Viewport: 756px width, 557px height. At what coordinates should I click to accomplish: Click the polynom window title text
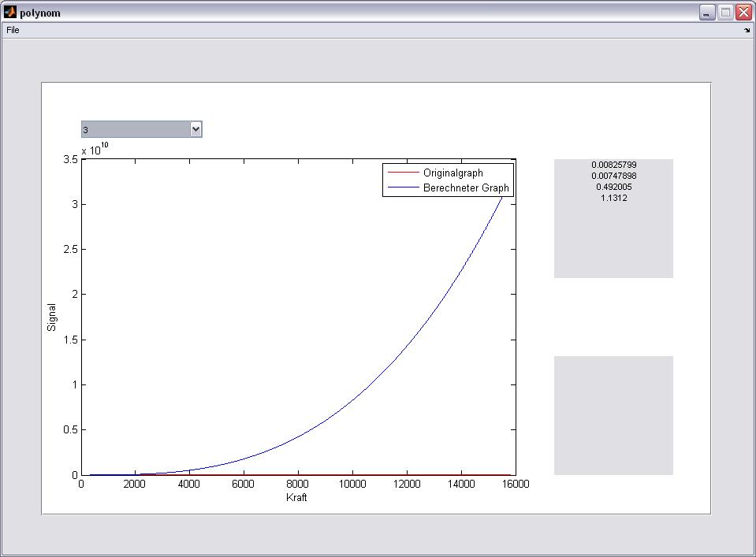click(x=39, y=13)
